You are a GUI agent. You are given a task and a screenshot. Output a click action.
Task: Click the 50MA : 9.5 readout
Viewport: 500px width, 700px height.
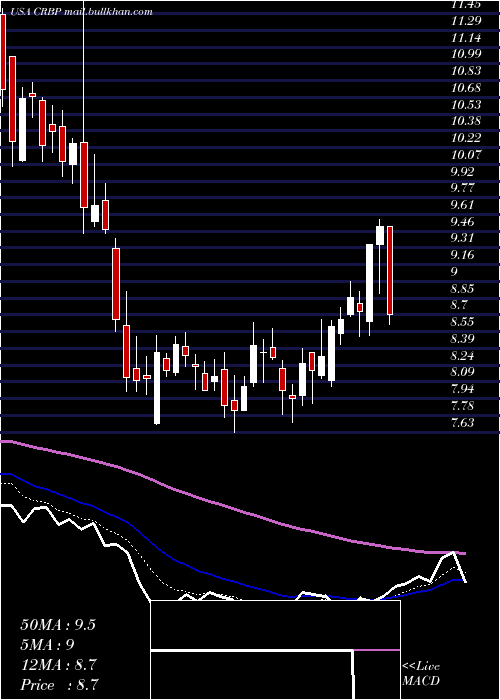pyautogui.click(x=58, y=625)
